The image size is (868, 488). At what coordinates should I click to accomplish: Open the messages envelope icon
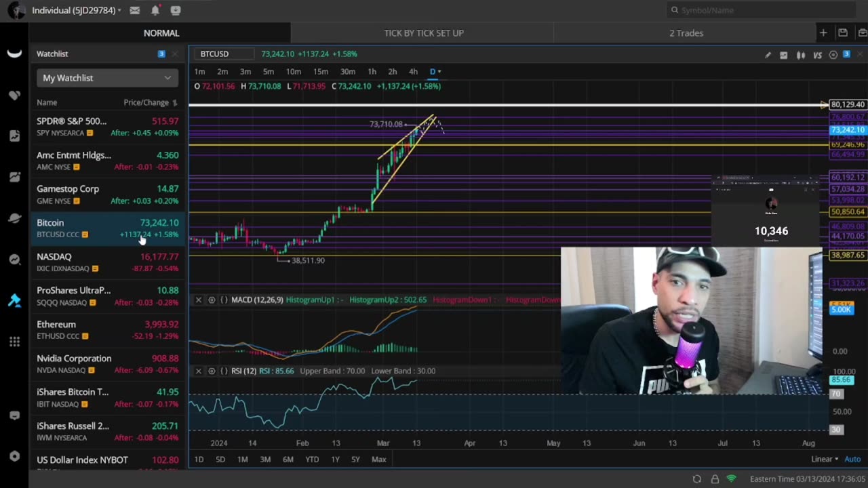[x=135, y=10]
